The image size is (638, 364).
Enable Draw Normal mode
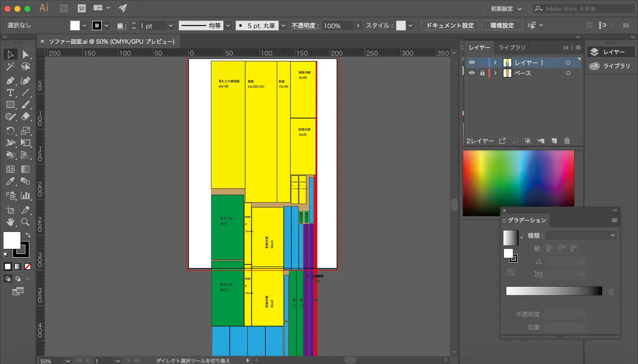(8, 279)
